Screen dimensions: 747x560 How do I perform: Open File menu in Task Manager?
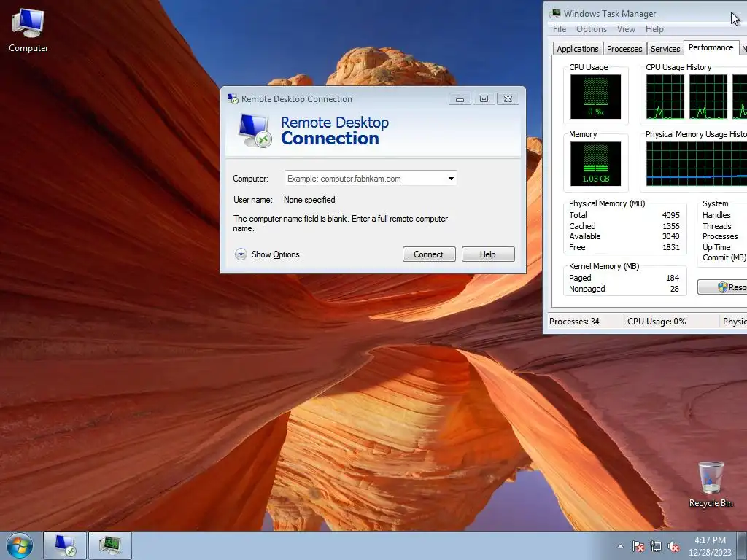[x=560, y=29]
